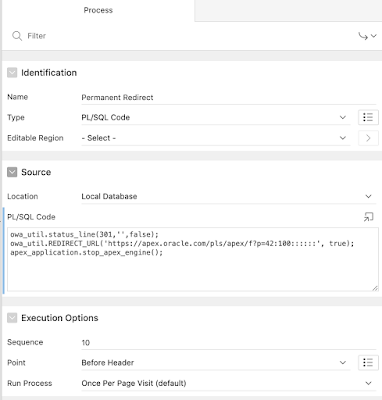
Task: Click inside the PL/SQL Code text area
Action: [193, 260]
